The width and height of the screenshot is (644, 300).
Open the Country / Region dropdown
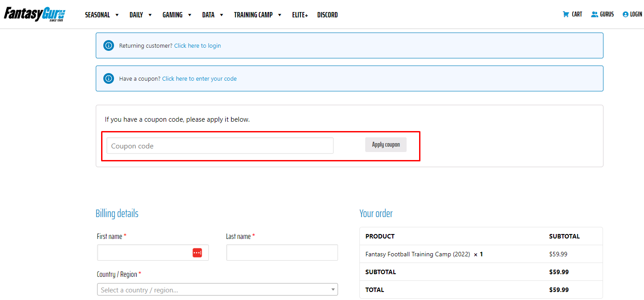[217, 290]
